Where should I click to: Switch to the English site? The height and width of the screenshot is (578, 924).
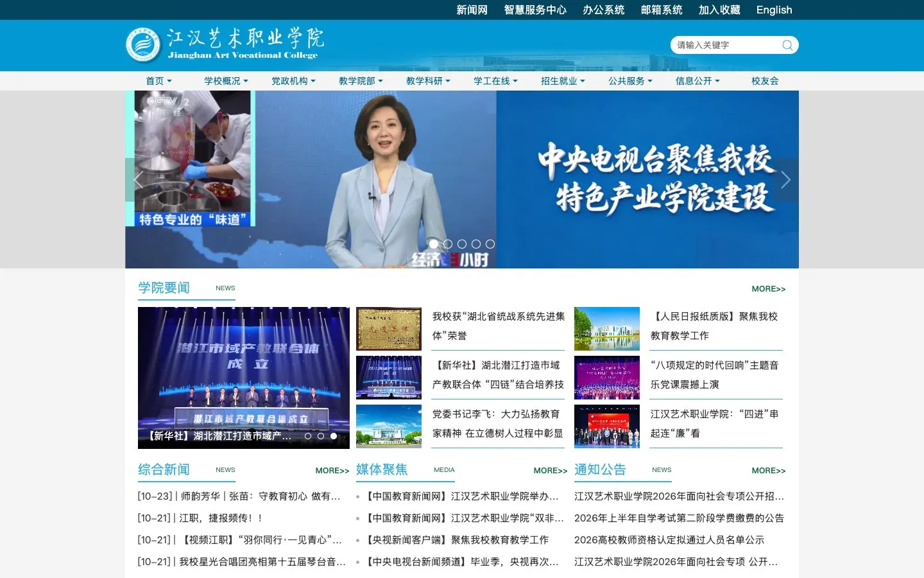(x=774, y=10)
